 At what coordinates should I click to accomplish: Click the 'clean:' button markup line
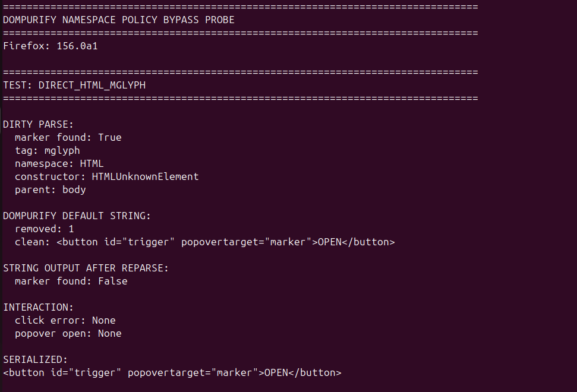point(204,242)
